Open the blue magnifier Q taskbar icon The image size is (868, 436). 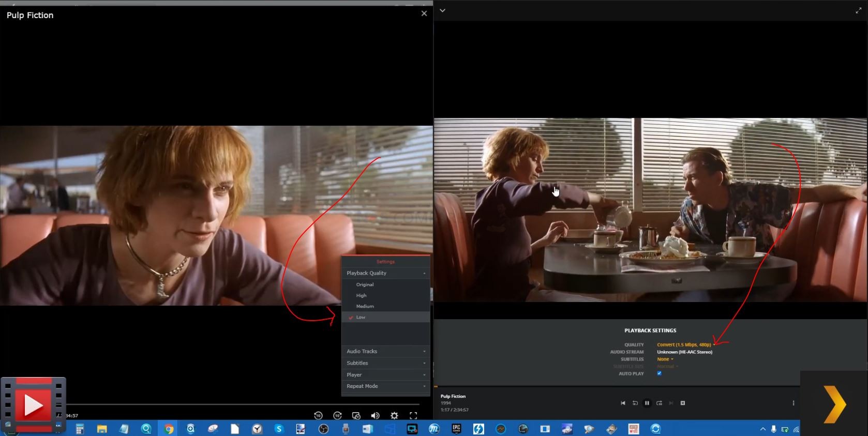146,429
